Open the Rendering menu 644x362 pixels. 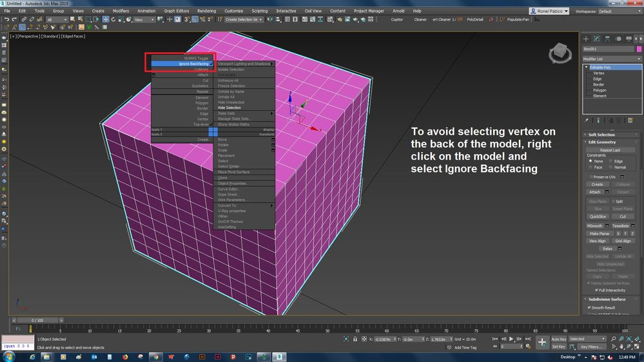206,11
